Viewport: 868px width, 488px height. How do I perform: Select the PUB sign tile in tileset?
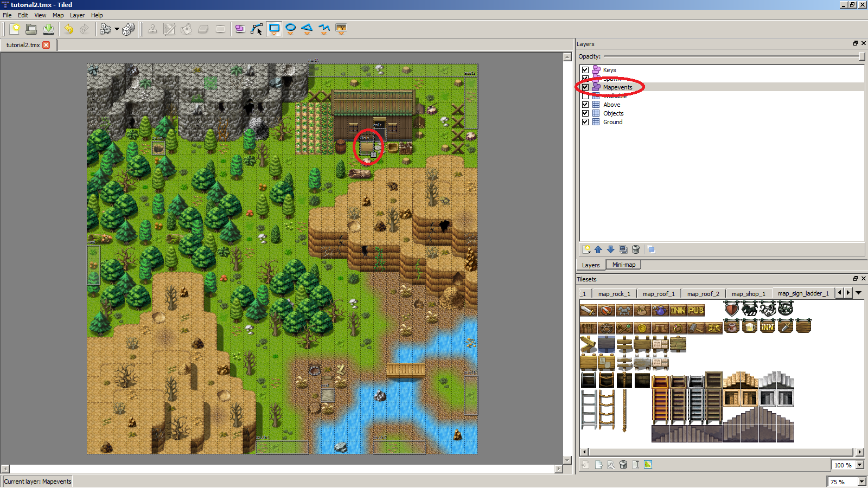pos(696,310)
